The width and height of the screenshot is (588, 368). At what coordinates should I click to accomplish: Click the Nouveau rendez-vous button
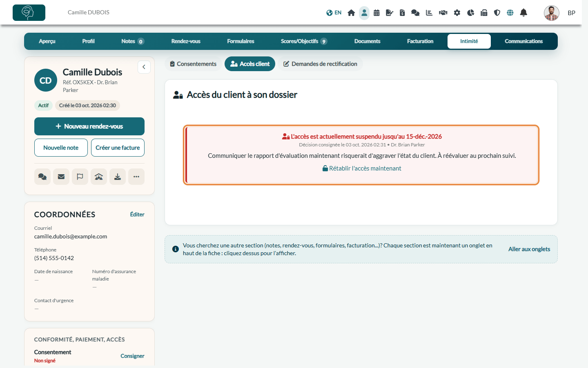tap(89, 126)
